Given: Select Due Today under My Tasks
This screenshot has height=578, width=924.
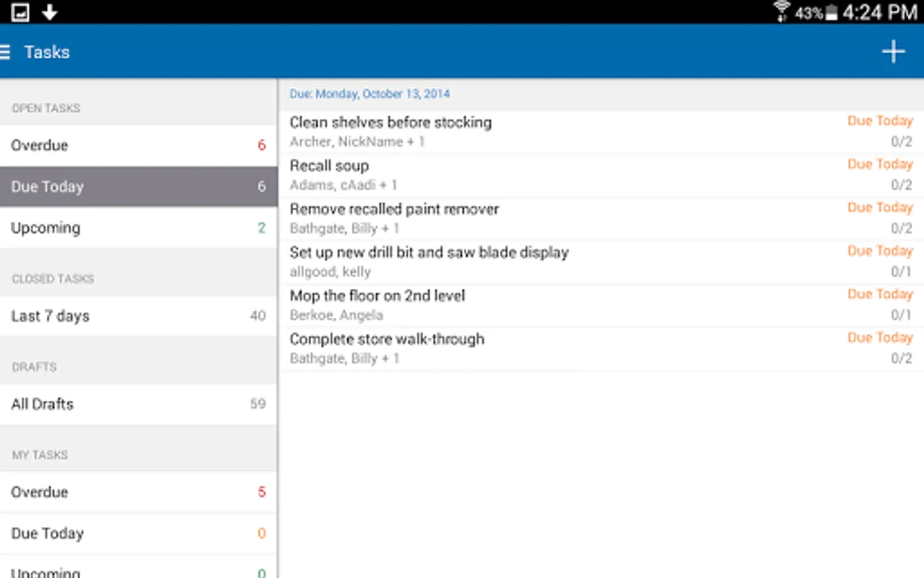Looking at the screenshot, I should click(x=139, y=533).
